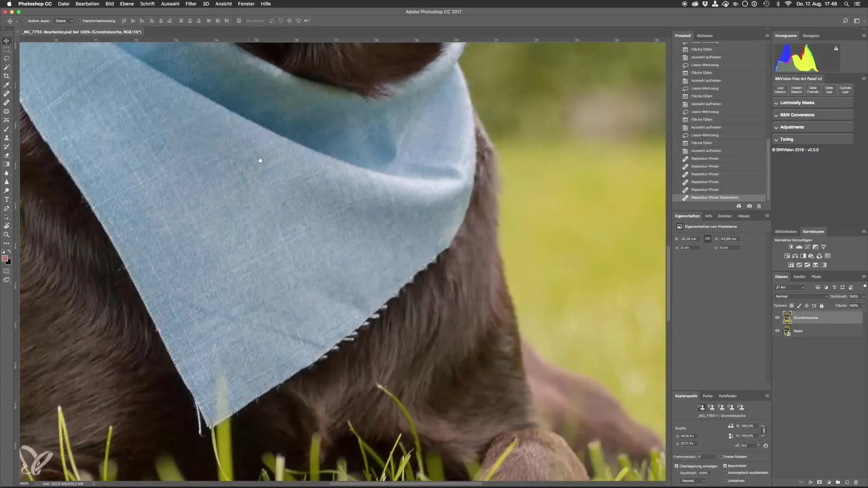Screen dimensions: 868x488
Task: Select the Pen tool
Action: click(x=6, y=208)
